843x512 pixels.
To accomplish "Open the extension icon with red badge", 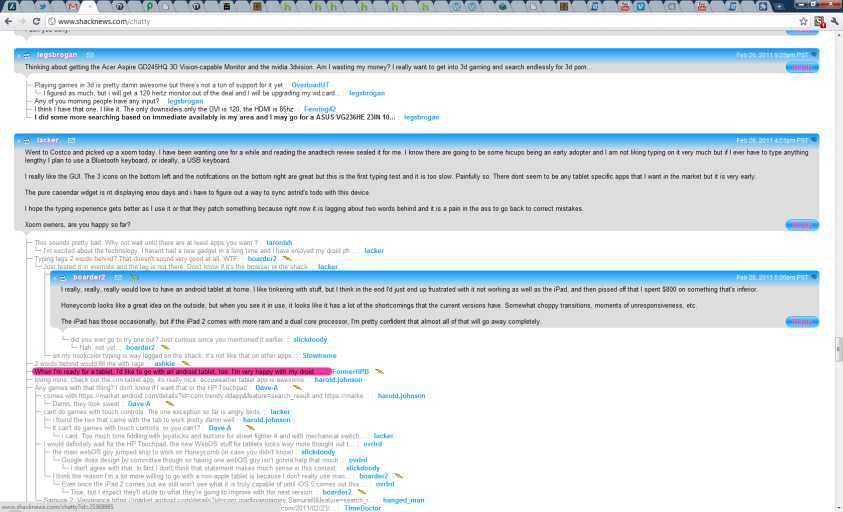I will coord(819,22).
